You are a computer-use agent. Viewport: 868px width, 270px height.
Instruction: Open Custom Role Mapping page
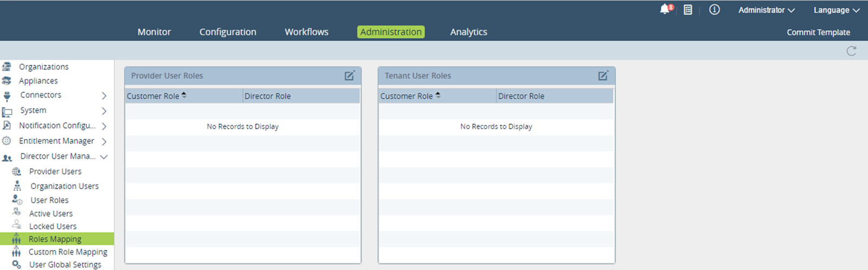pos(68,252)
